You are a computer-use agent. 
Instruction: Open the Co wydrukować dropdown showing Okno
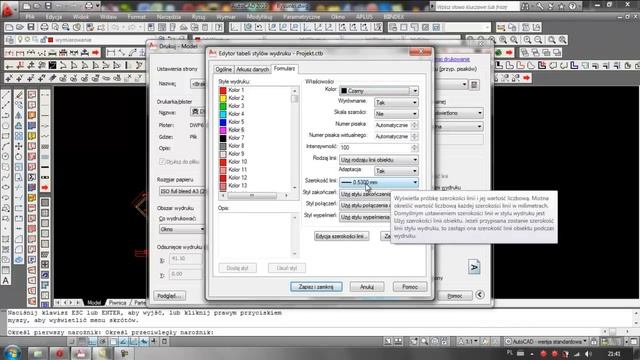click(182, 229)
